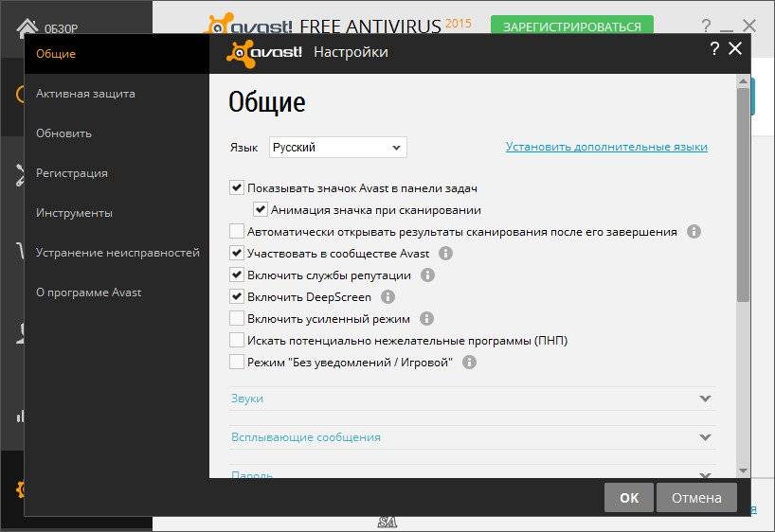Toggle Показывать значок Avast в панели задач
Image resolution: width=775 pixels, height=532 pixels.
click(x=237, y=188)
